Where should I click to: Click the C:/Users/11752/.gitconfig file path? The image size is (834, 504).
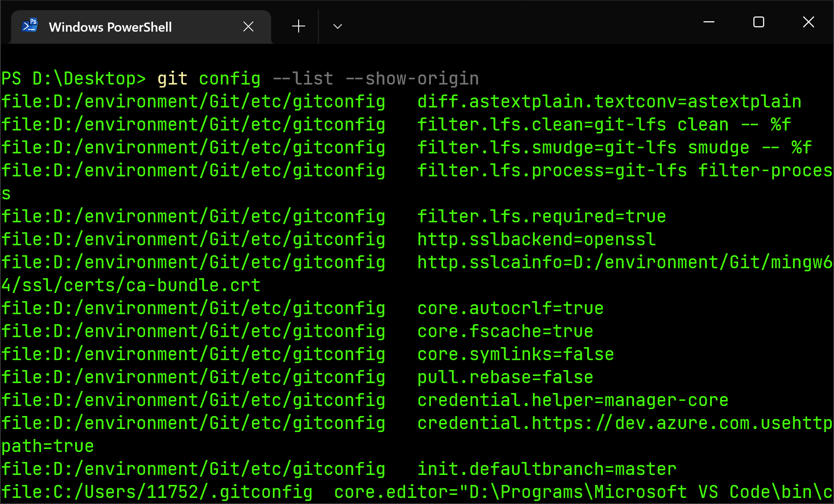click(x=157, y=492)
